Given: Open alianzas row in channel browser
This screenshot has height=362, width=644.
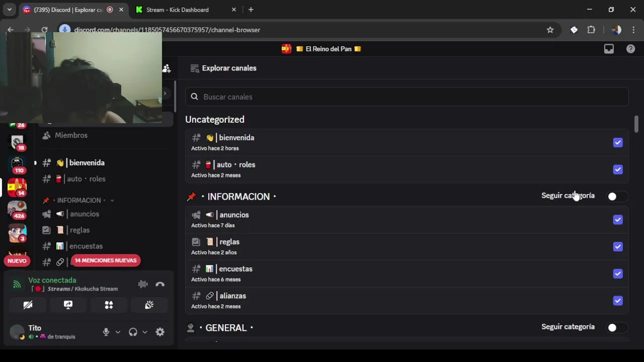Looking at the screenshot, I should pos(407,301).
